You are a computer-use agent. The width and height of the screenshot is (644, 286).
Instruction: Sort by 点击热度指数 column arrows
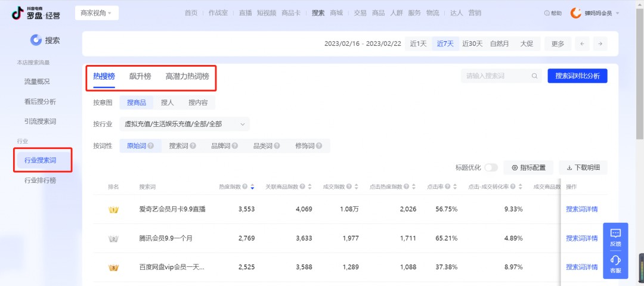pyautogui.click(x=414, y=186)
